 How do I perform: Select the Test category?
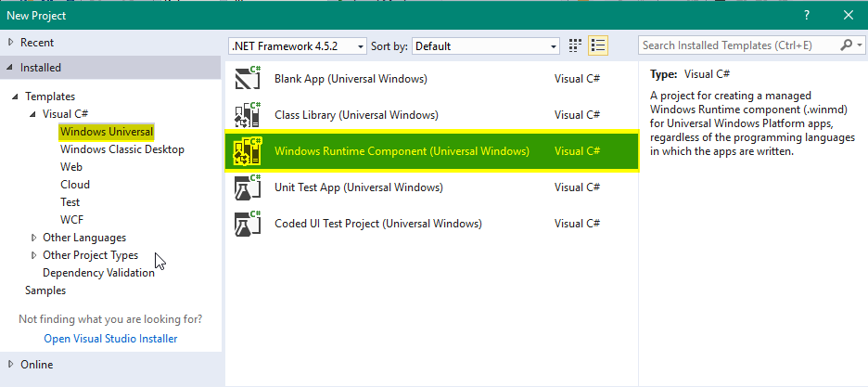[x=70, y=202]
